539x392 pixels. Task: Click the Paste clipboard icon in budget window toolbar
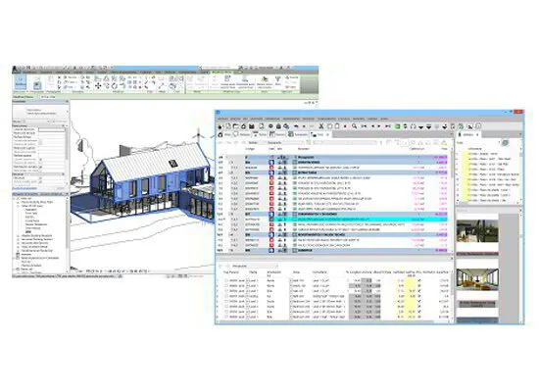pyautogui.click(x=337, y=126)
